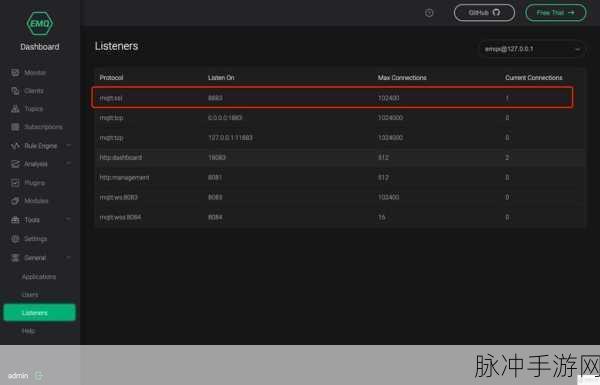Click the admin username label
The width and height of the screenshot is (600, 385).
[18, 376]
